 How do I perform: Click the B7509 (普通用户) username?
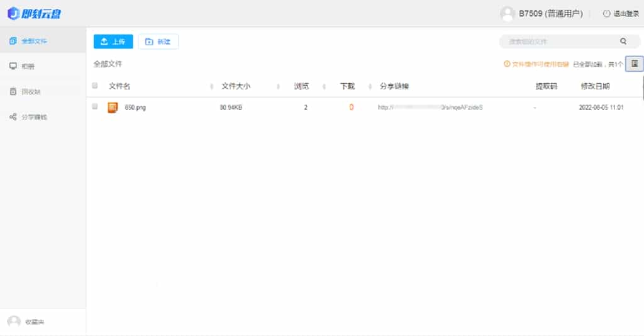click(551, 14)
